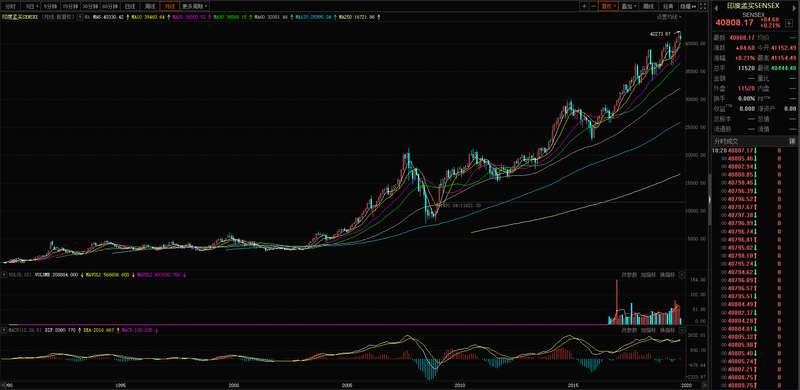
Task: Open the 5日 period dropdown
Action: (32, 6)
